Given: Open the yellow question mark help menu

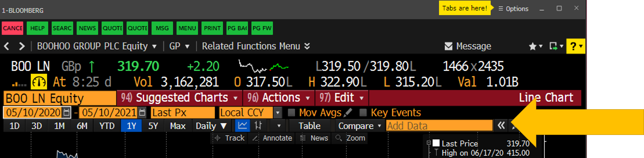Looking at the screenshot, I should pos(576,46).
